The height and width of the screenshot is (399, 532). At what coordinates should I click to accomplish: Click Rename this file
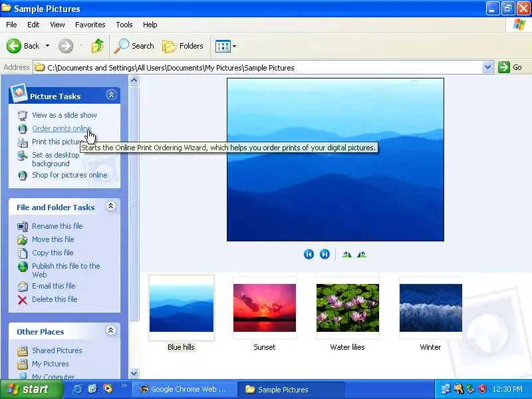(x=57, y=226)
